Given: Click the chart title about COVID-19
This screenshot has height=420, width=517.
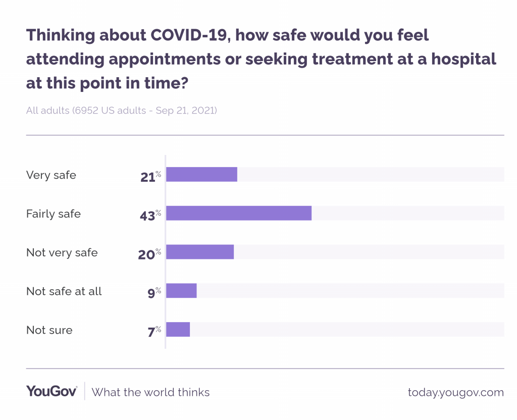Looking at the screenshot, I should (x=261, y=59).
